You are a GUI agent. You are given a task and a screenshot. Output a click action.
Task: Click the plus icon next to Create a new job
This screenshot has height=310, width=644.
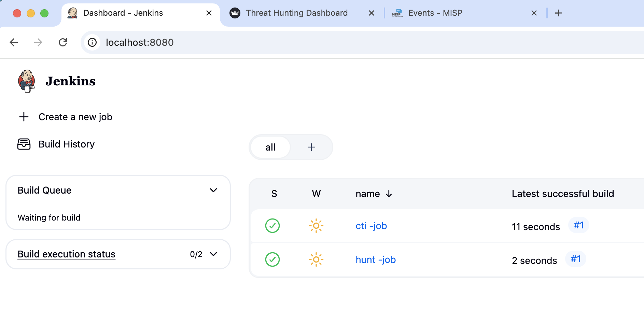click(x=24, y=117)
